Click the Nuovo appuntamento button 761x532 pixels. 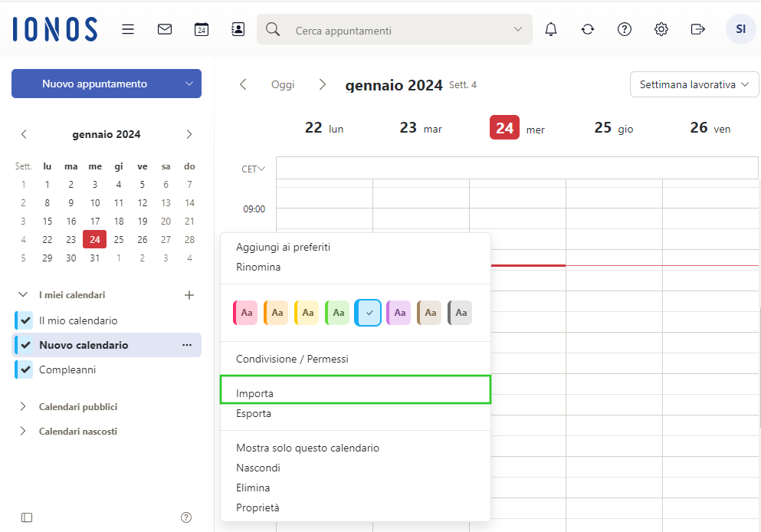[x=94, y=84]
